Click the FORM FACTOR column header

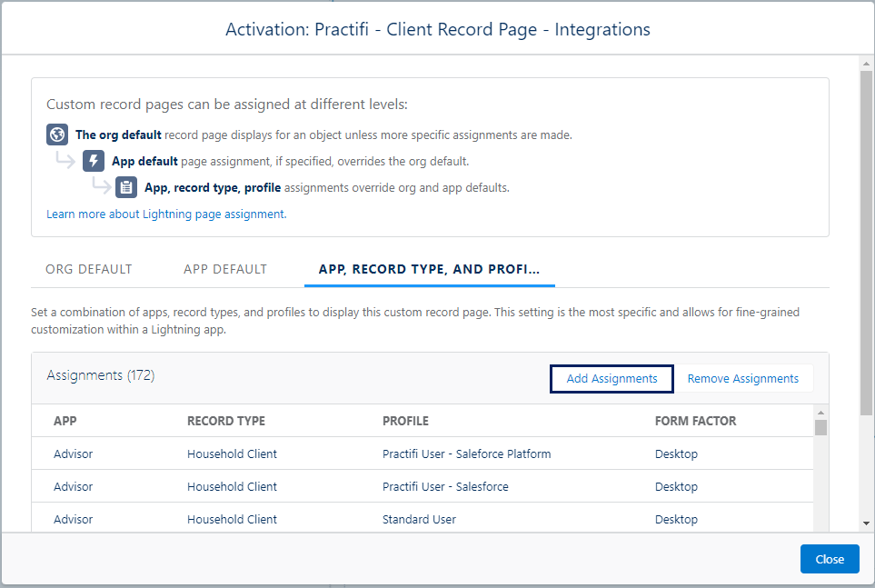coord(695,421)
